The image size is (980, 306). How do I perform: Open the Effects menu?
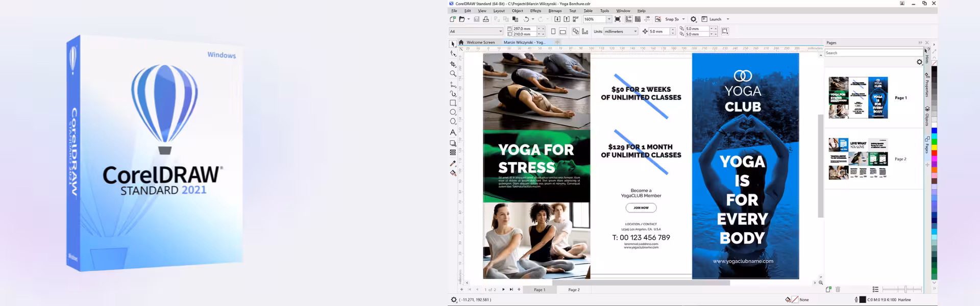[x=535, y=11]
